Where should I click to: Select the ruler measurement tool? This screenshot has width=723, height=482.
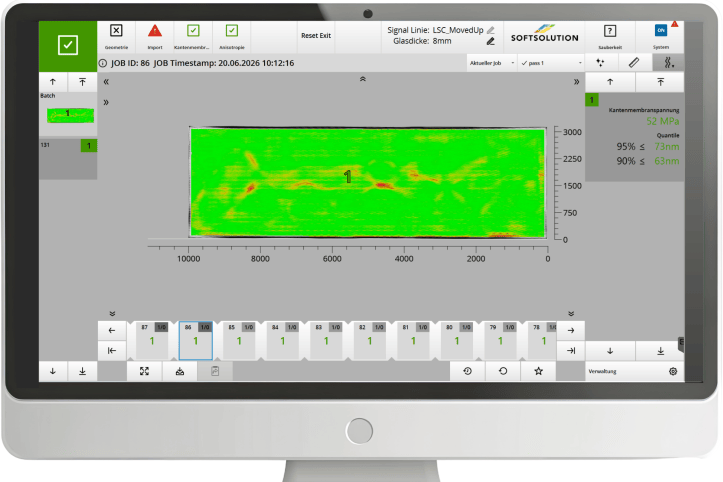click(634, 63)
